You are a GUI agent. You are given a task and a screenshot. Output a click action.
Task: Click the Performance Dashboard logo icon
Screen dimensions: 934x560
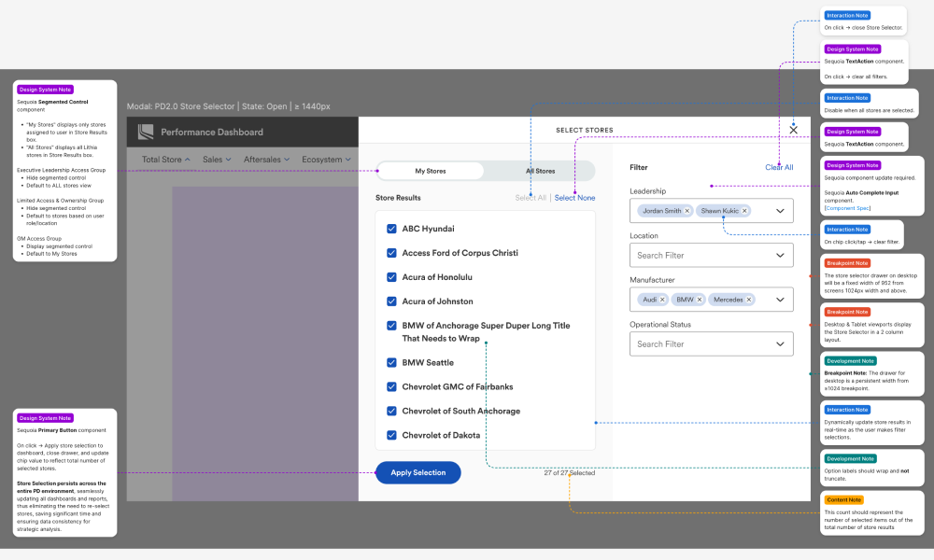tap(145, 133)
